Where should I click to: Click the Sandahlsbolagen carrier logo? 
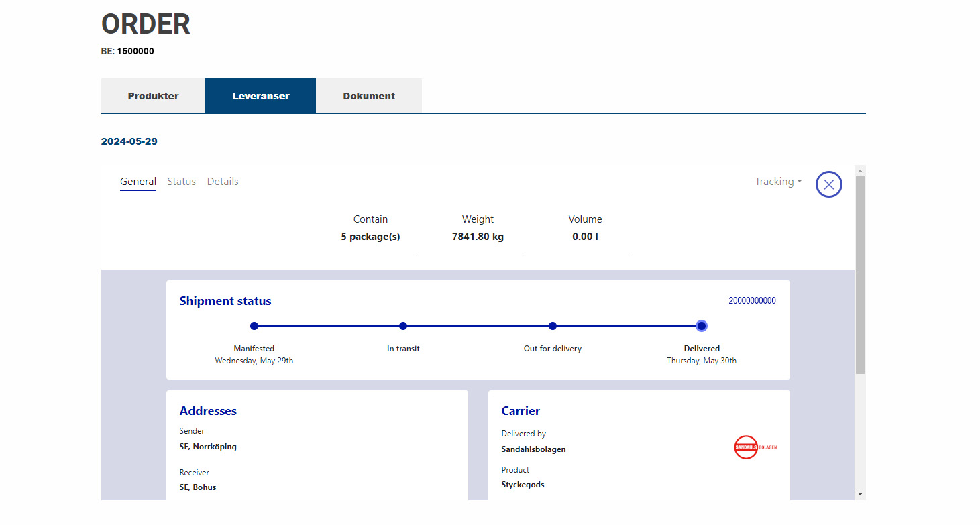755,447
